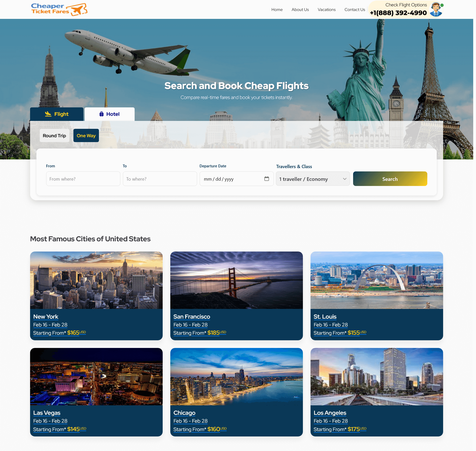The image size is (476, 451).
Task: Click the Cheaper Ticket Fares logo
Action: tap(59, 9)
